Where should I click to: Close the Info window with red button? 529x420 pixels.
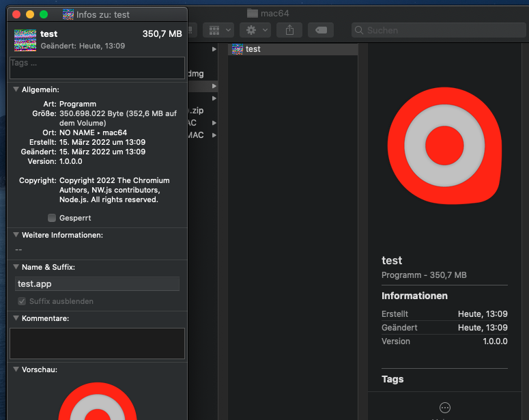click(x=16, y=14)
